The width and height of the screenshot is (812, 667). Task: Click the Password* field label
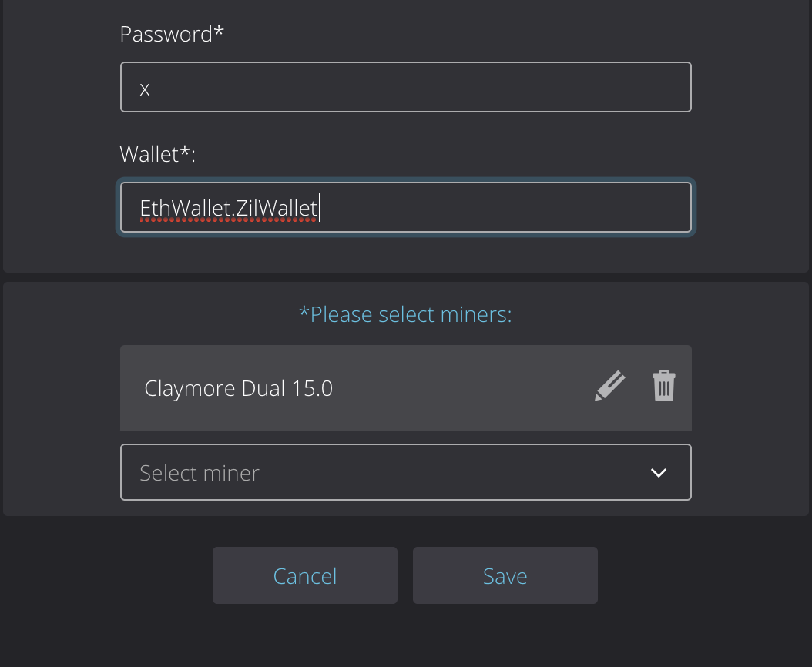tap(171, 34)
